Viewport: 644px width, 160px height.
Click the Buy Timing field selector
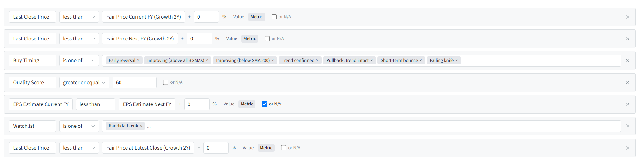pos(33,61)
